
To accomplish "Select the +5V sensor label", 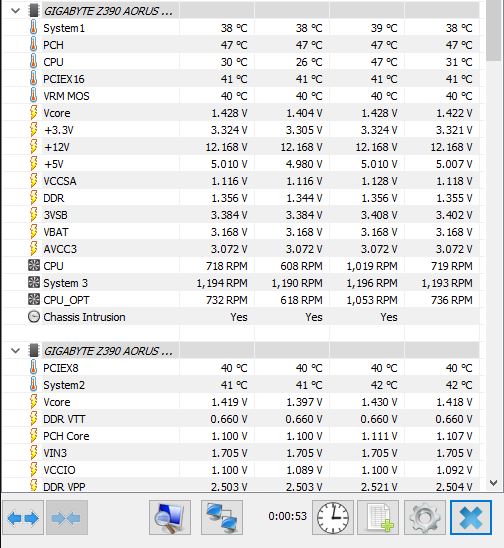I will [54, 164].
